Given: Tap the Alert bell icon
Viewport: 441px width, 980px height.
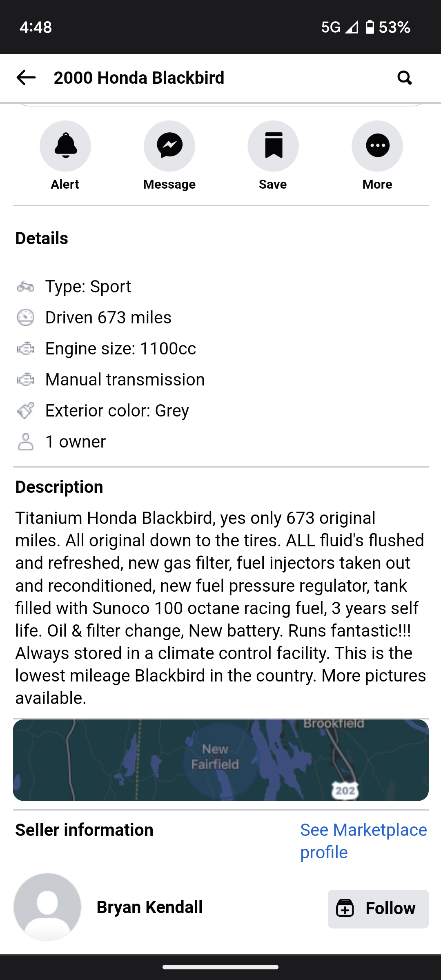Looking at the screenshot, I should coord(65,146).
